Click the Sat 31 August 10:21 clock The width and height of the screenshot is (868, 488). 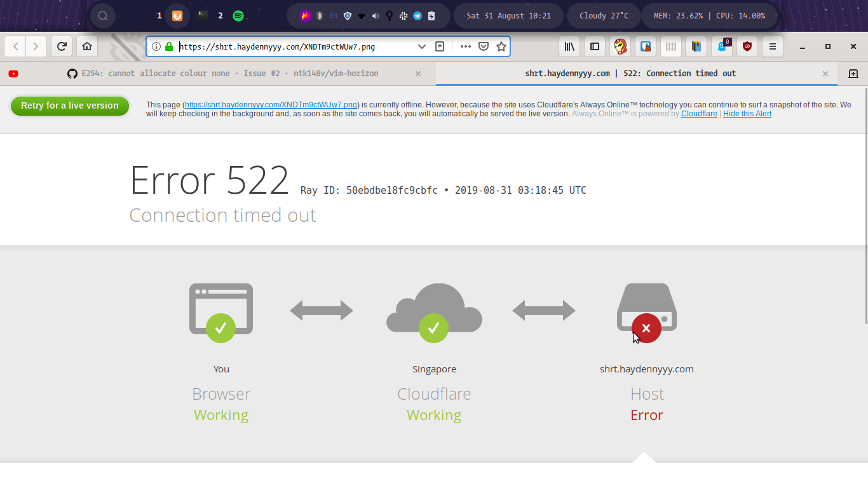(508, 16)
